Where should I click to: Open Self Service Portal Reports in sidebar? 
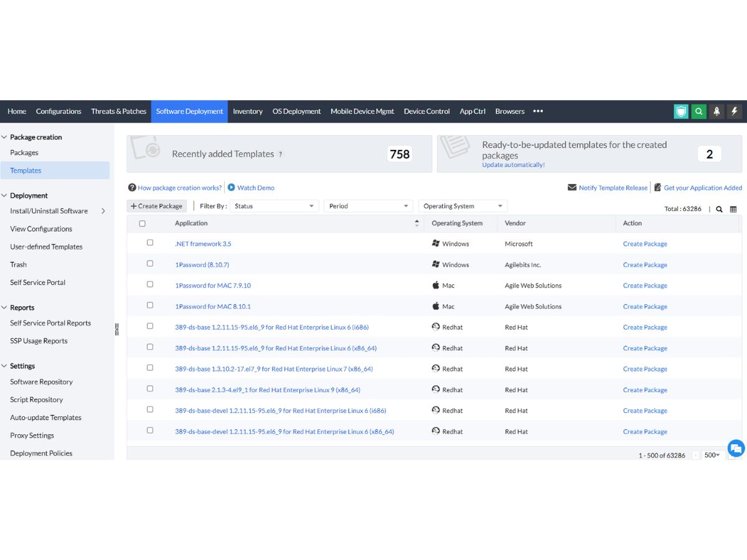[50, 323]
